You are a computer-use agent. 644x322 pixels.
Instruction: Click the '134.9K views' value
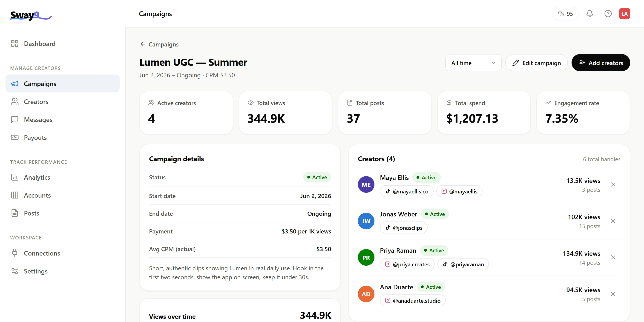581,253
